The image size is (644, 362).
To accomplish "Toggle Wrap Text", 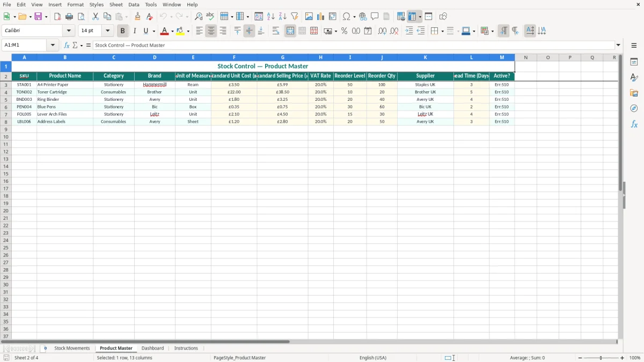I will tap(276, 31).
